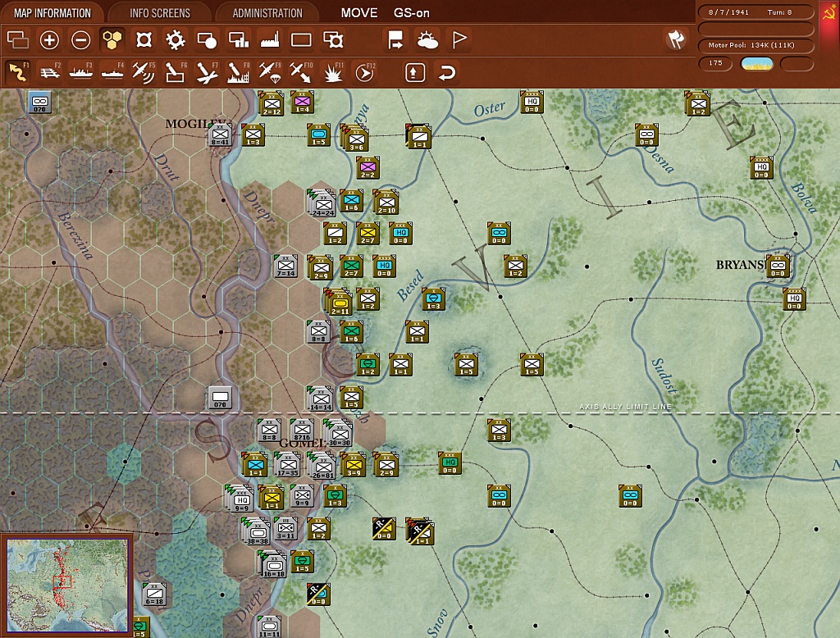Toggle the rectangle-with-fort overlay icon
The width and height of the screenshot is (840, 638).
click(x=333, y=39)
